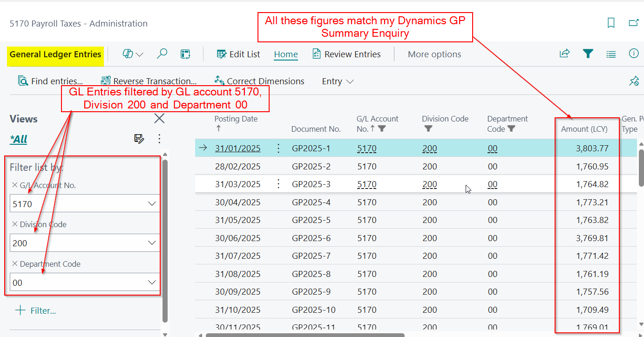Open the Department Code filter dropdown
The width and height of the screenshot is (644, 337).
[x=151, y=283]
